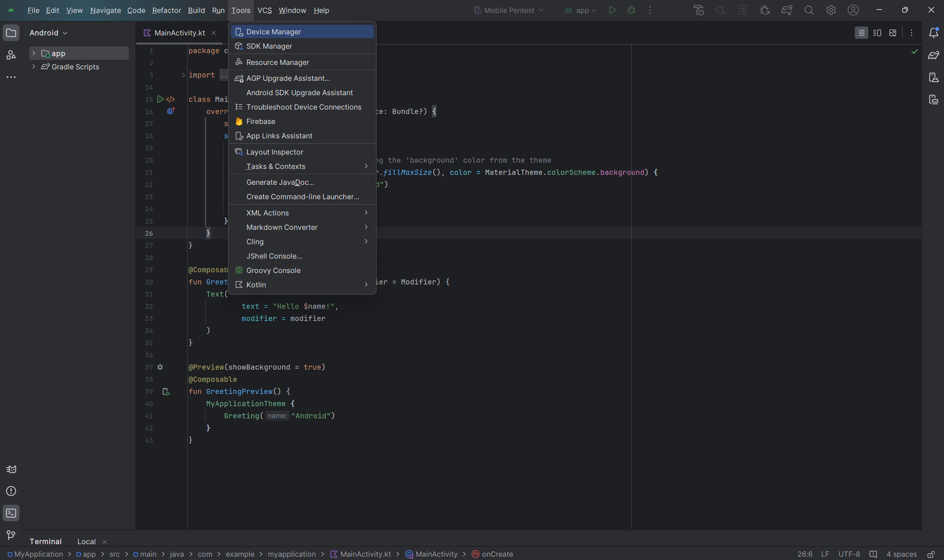
Task: Click the UTF-8 encoding in status bar
Action: pyautogui.click(x=849, y=554)
